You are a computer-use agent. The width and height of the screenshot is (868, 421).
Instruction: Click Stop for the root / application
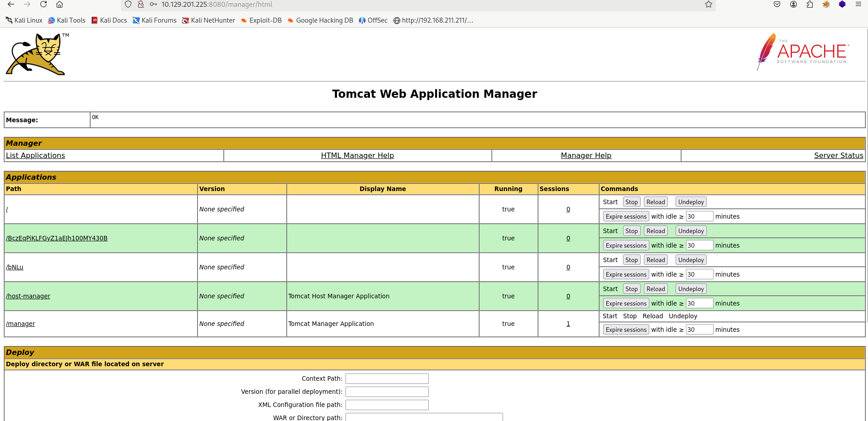point(632,202)
